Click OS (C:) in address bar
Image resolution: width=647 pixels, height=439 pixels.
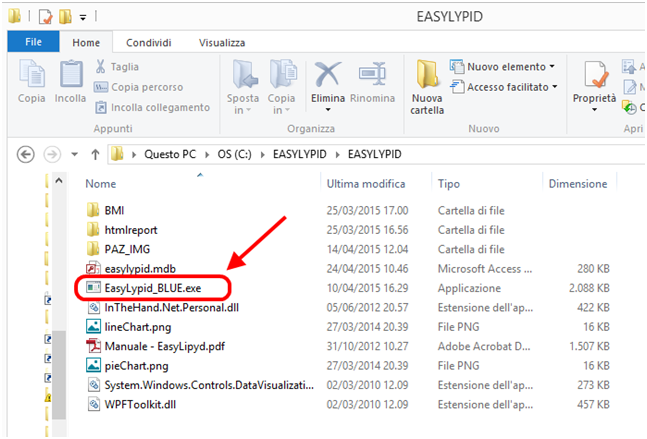tap(234, 154)
